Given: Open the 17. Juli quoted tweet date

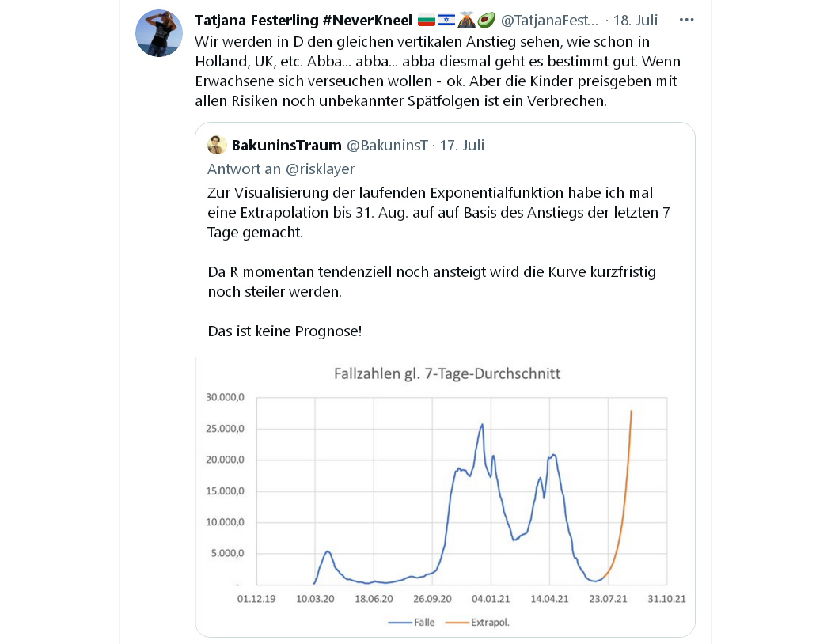Looking at the screenshot, I should pyautogui.click(x=461, y=145).
